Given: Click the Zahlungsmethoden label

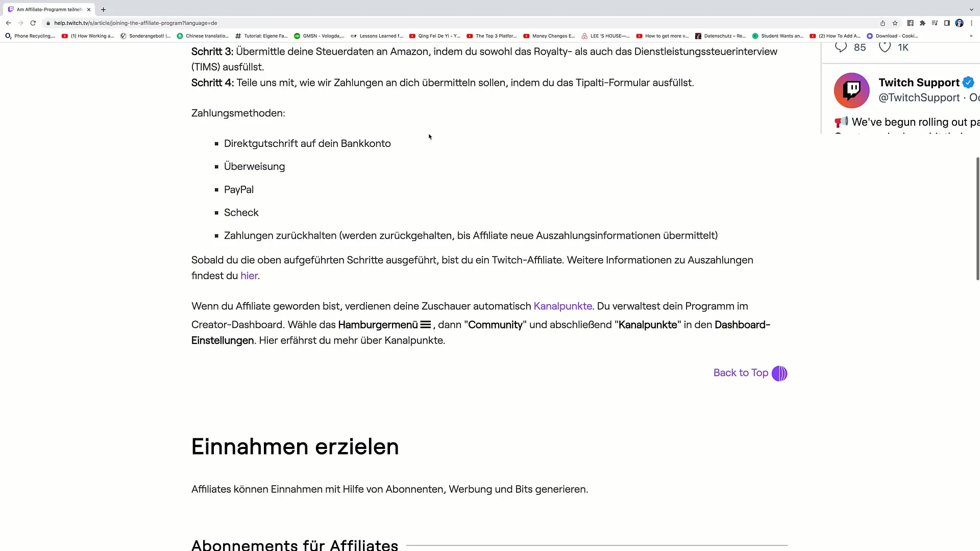Looking at the screenshot, I should (238, 113).
